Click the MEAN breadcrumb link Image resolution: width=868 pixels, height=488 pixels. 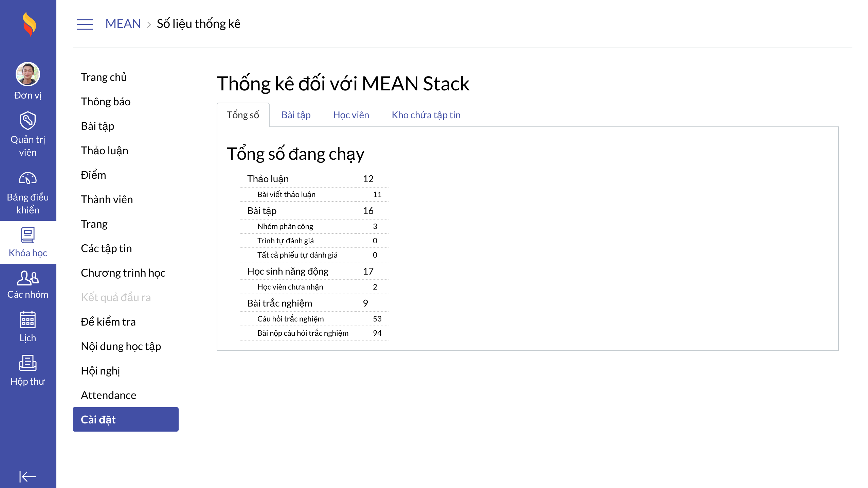(x=123, y=24)
